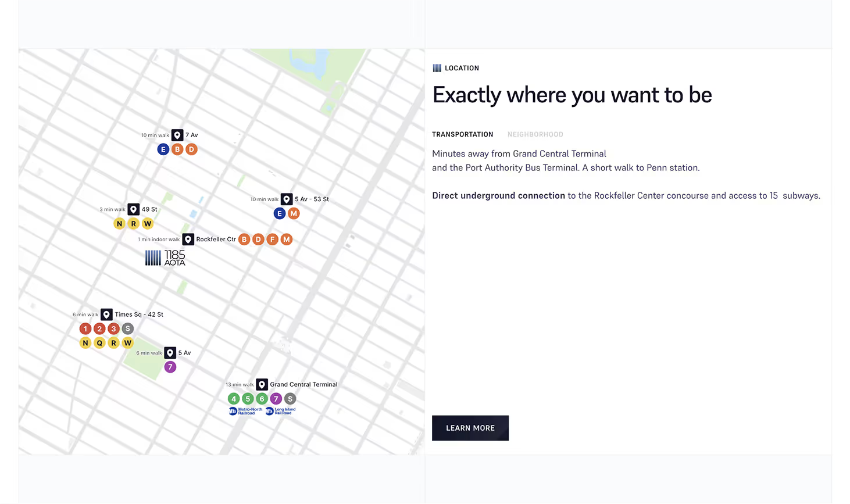This screenshot has width=850, height=504.
Task: Click the red 1 line badge at Times Sq
Action: pyautogui.click(x=85, y=329)
